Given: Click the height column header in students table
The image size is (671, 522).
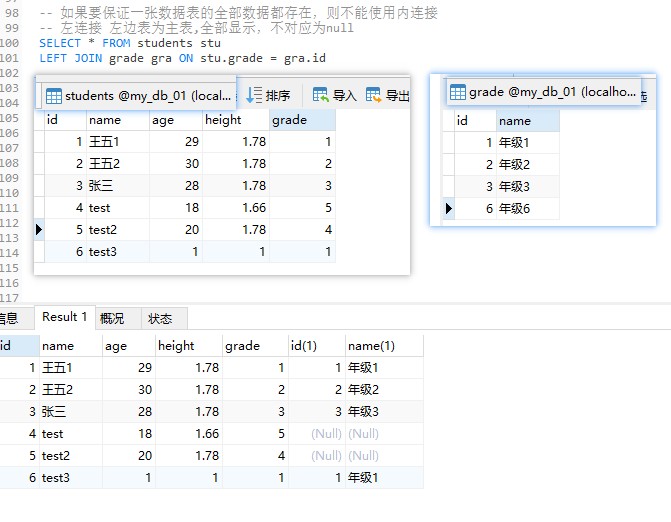Looking at the screenshot, I should (x=236, y=120).
